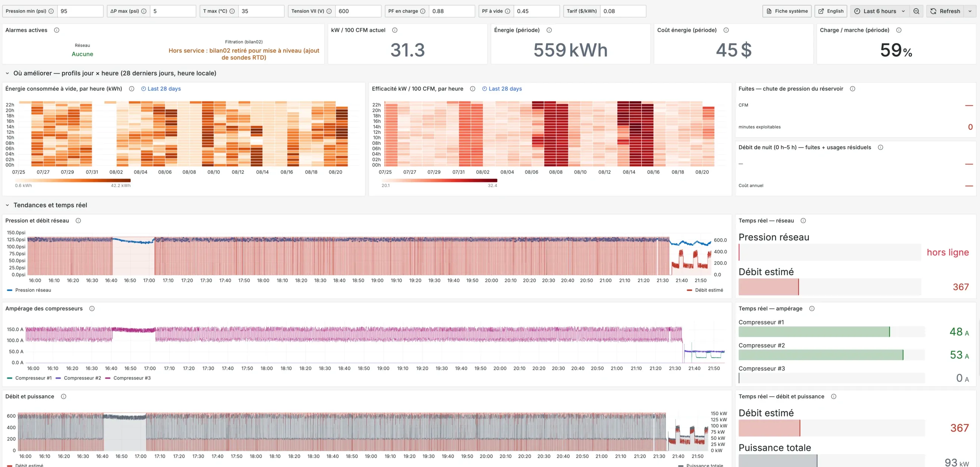Toggle Pression réseau series in legend
Image resolution: width=980 pixels, height=467 pixels.
(29, 290)
